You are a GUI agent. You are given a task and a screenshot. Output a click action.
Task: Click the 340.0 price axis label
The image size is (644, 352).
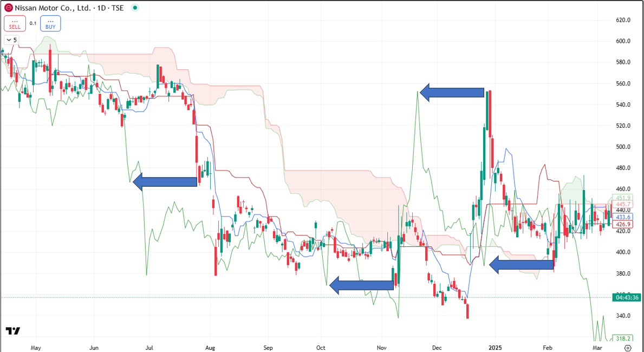click(623, 315)
